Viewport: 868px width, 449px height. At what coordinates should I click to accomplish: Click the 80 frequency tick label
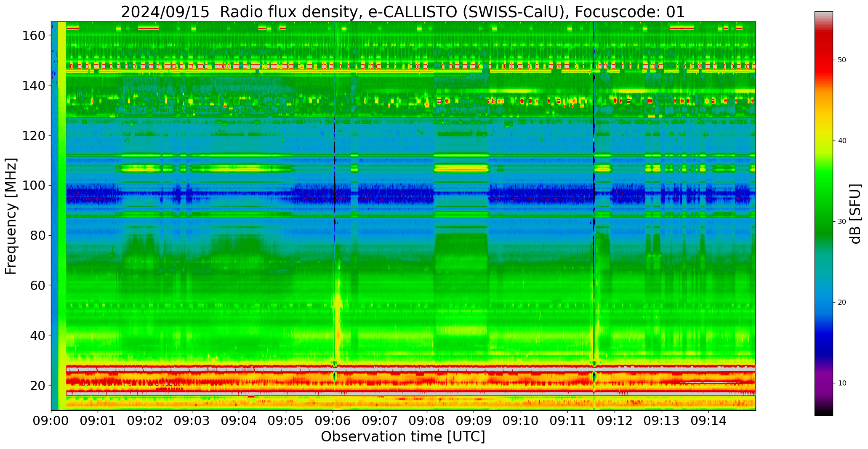tap(37, 235)
